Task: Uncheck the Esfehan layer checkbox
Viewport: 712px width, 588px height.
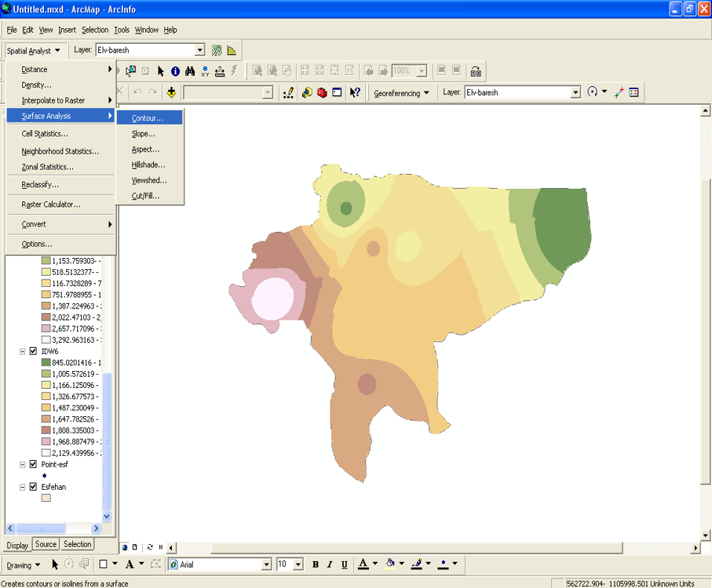Action: (x=33, y=487)
